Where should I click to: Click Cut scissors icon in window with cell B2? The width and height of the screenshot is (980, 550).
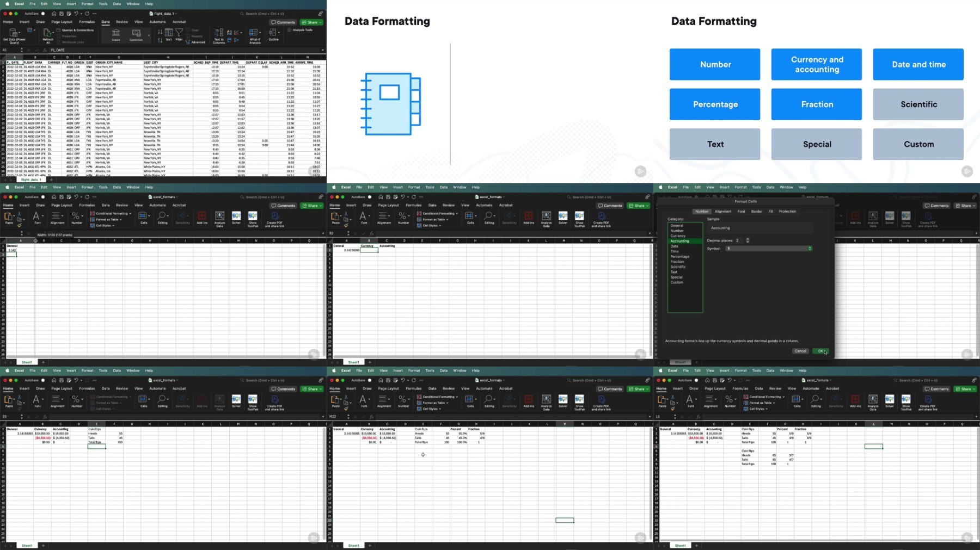point(346,213)
